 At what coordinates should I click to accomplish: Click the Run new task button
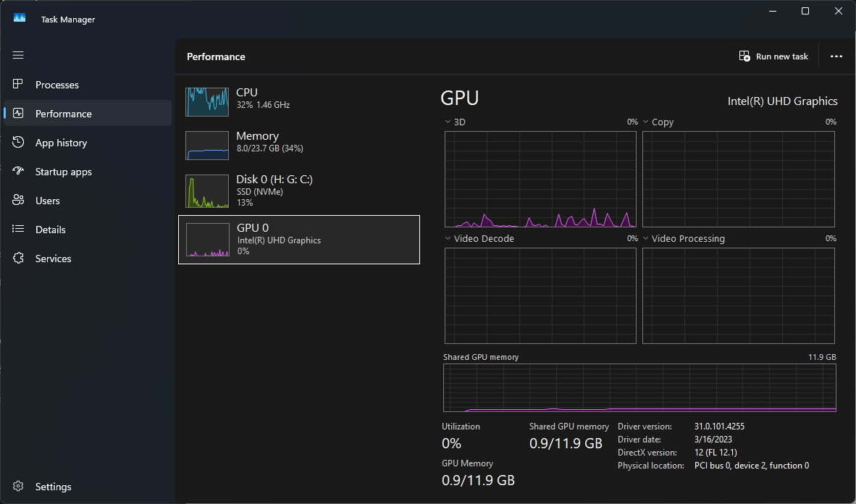[x=773, y=56]
